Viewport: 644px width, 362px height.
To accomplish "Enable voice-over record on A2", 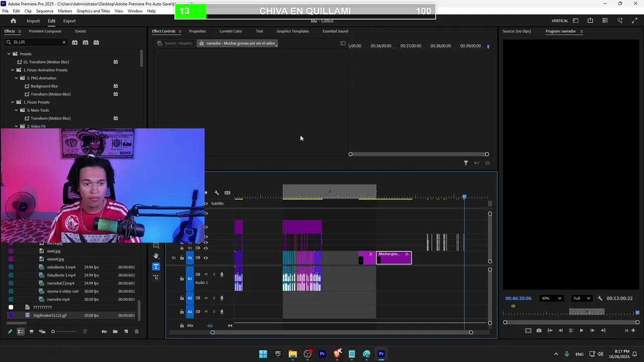I will (222, 298).
